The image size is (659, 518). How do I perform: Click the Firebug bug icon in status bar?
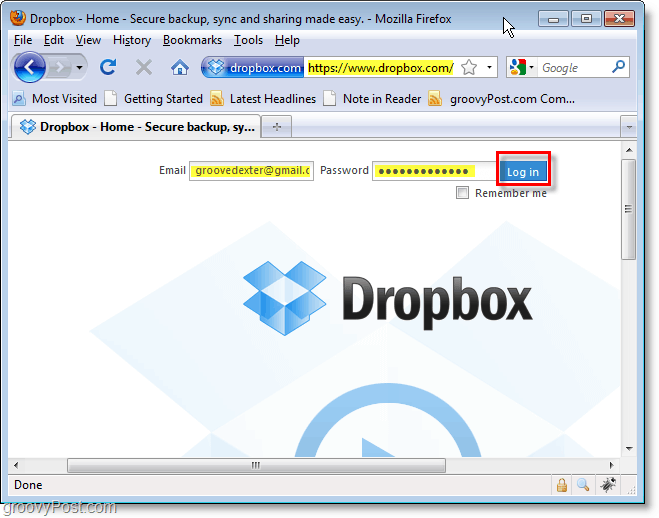pyautogui.click(x=608, y=485)
